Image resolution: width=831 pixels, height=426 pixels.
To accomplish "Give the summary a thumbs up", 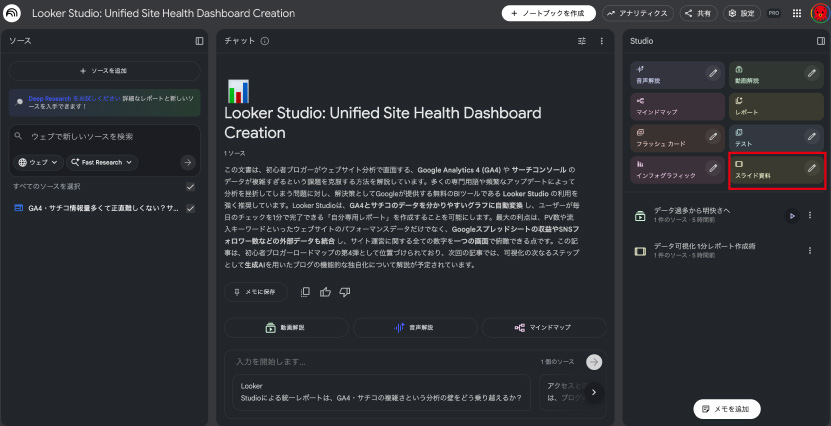I will pos(325,292).
